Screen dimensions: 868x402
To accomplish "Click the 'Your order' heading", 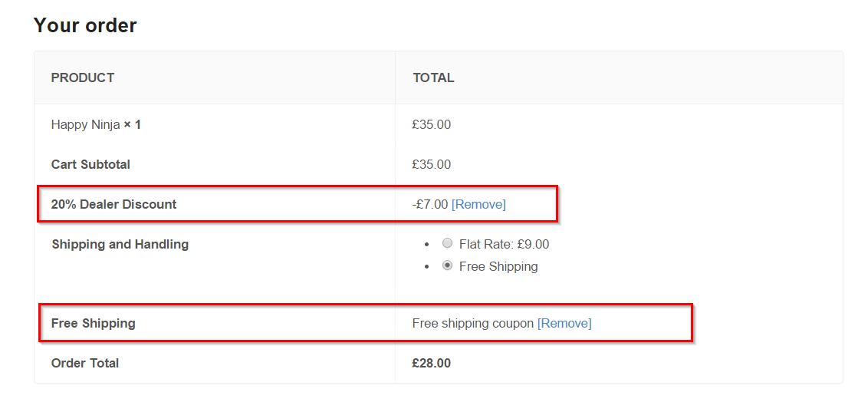I will [x=85, y=25].
